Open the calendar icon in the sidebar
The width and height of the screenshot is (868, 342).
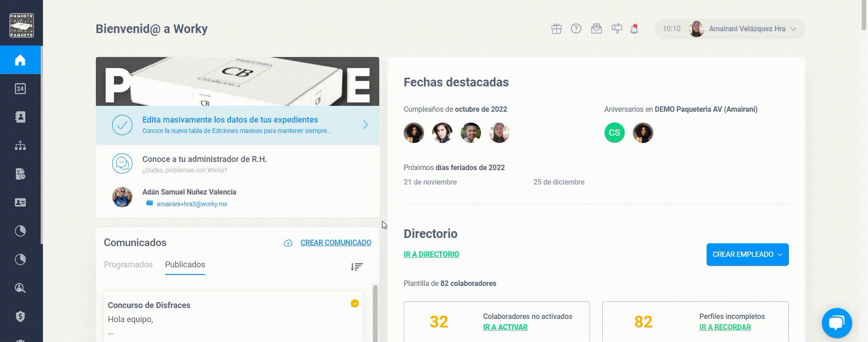pos(20,89)
